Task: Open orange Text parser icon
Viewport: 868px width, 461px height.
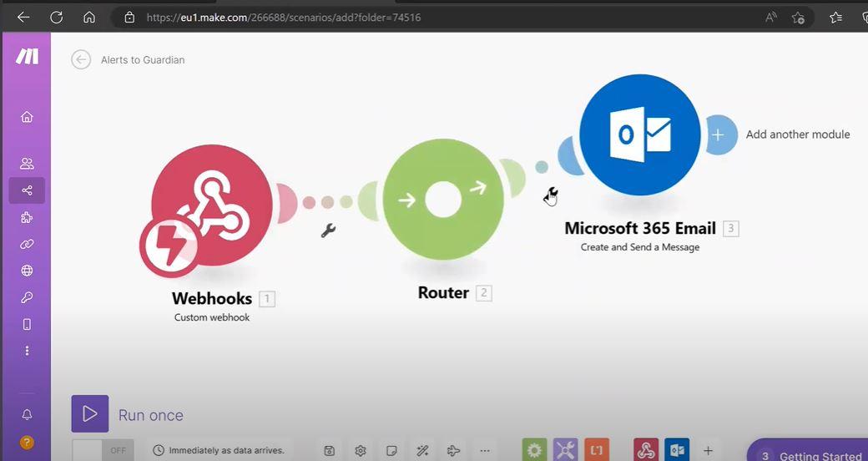Action: [x=596, y=450]
